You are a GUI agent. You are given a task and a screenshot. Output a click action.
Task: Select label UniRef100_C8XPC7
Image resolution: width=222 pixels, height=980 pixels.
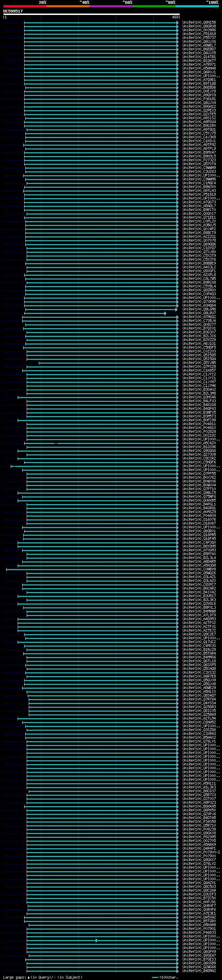(x=199, y=585)
